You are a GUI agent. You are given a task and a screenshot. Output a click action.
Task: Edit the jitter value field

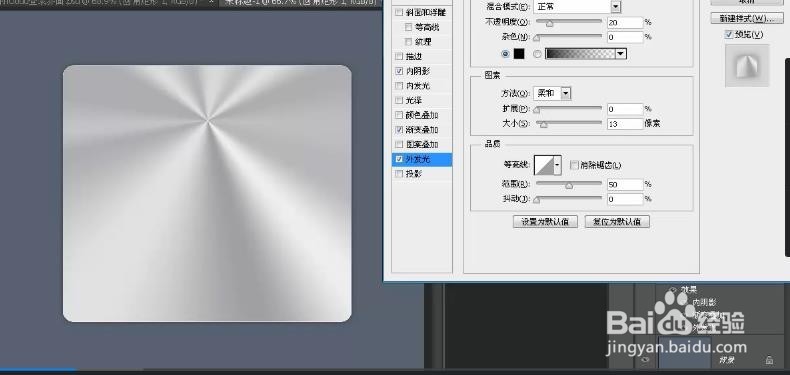625,199
